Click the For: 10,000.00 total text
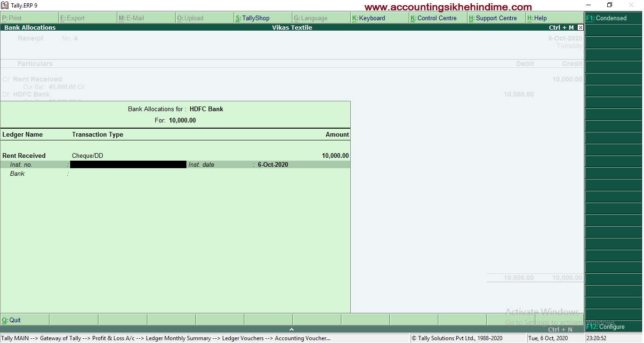Screen dimensions: 644x343 (x=175, y=120)
